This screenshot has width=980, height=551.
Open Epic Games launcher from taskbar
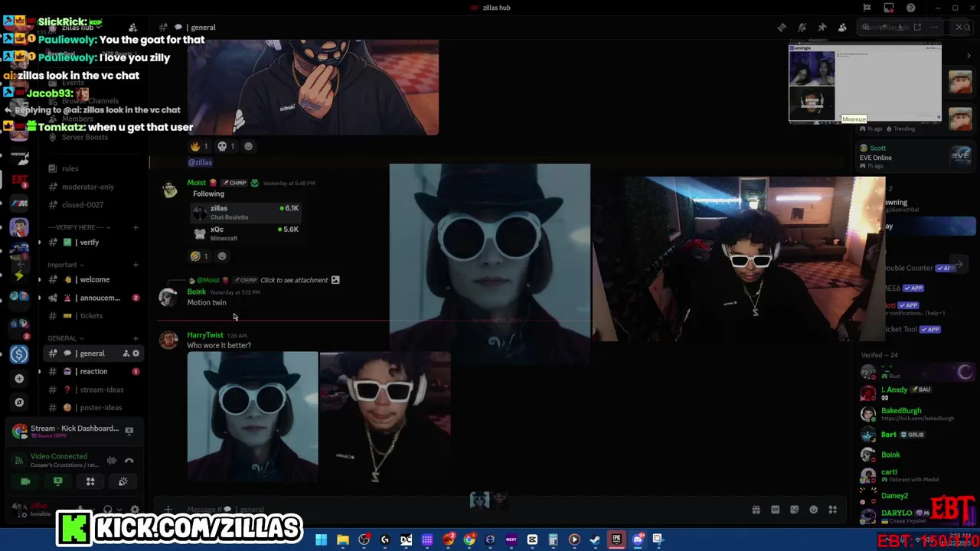pyautogui.click(x=616, y=540)
